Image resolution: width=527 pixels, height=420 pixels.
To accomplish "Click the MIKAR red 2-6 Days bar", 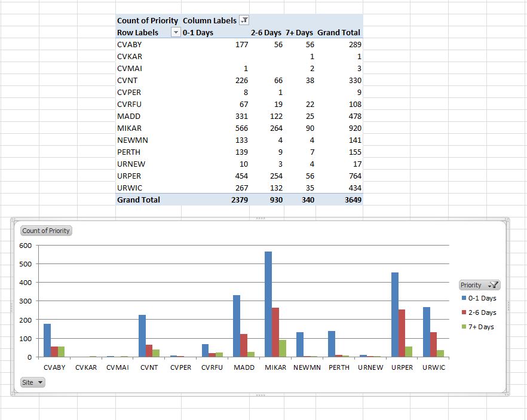I will point(275,332).
